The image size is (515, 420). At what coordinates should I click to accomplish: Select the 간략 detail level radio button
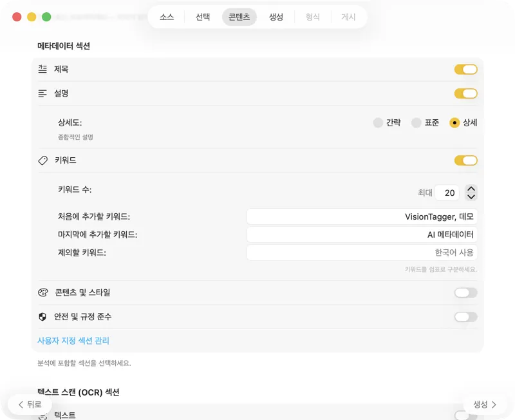tap(379, 122)
